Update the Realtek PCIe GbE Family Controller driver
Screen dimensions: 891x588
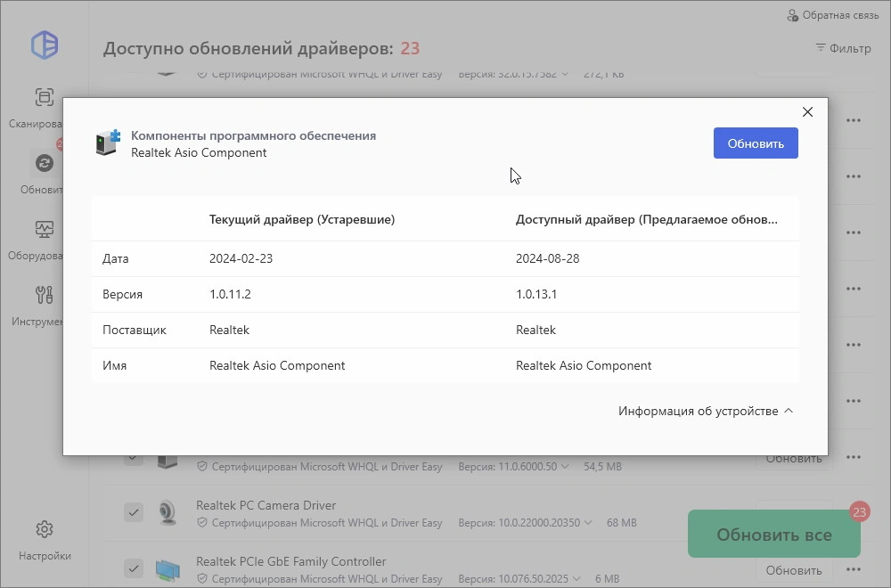794,570
